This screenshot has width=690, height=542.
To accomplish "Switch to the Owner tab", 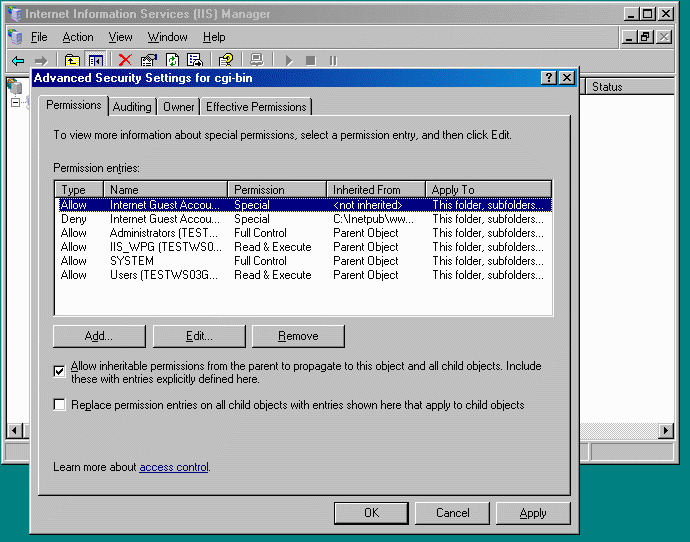I will (179, 107).
